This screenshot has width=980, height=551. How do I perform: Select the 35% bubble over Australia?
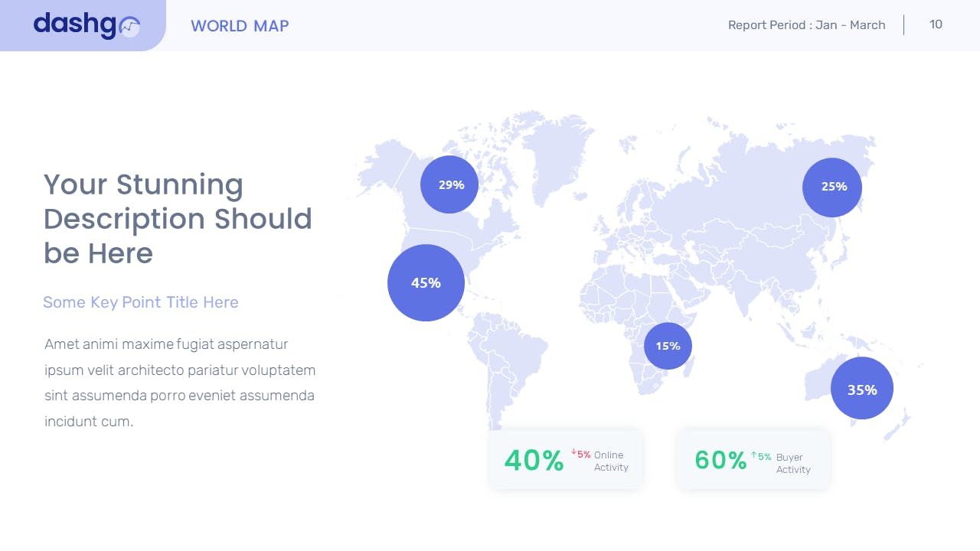[861, 389]
